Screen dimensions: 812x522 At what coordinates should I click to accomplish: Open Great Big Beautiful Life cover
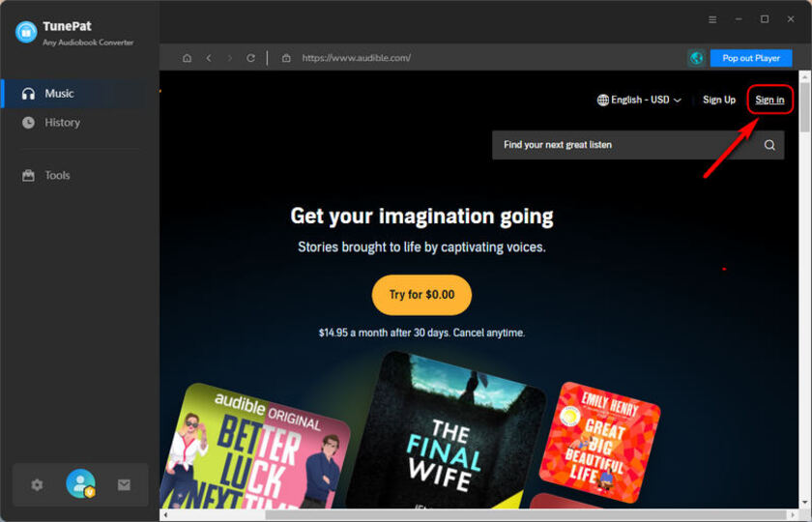click(599, 443)
